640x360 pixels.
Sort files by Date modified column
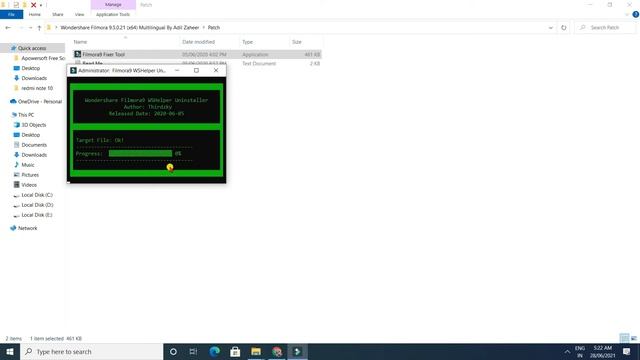(x=198, y=42)
